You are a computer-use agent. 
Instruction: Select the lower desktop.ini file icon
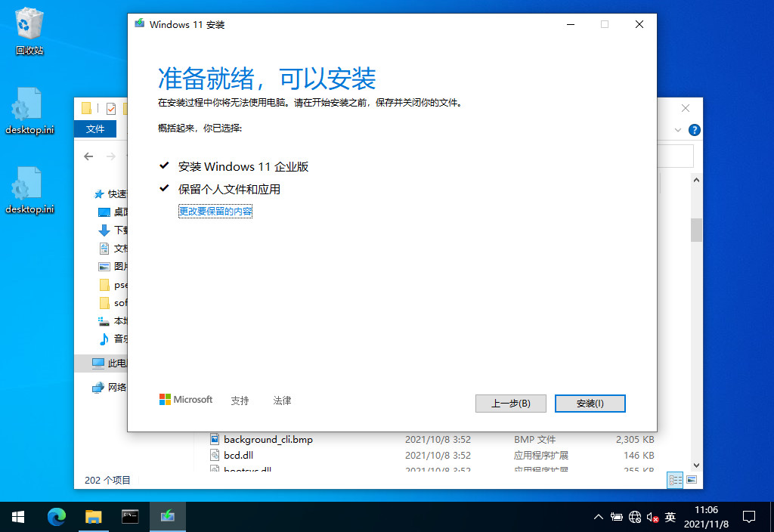(29, 190)
